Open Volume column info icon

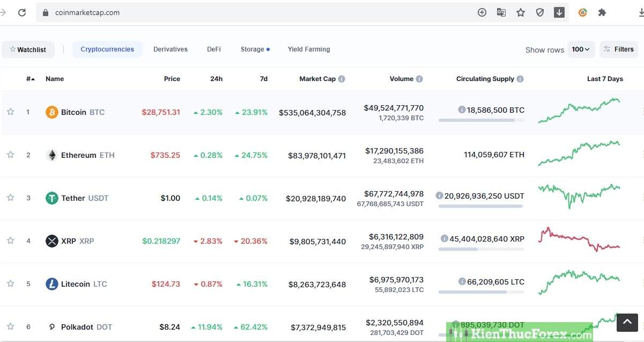click(x=419, y=79)
